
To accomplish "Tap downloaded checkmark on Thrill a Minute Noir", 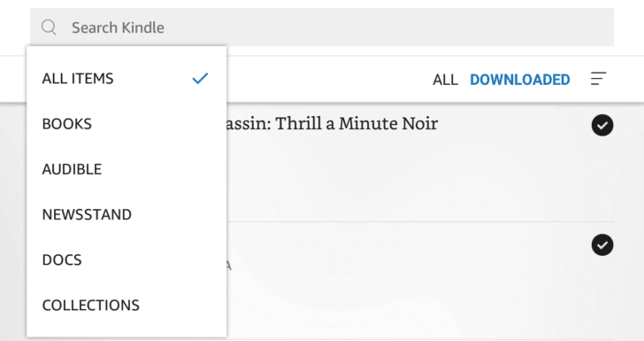I will [602, 125].
